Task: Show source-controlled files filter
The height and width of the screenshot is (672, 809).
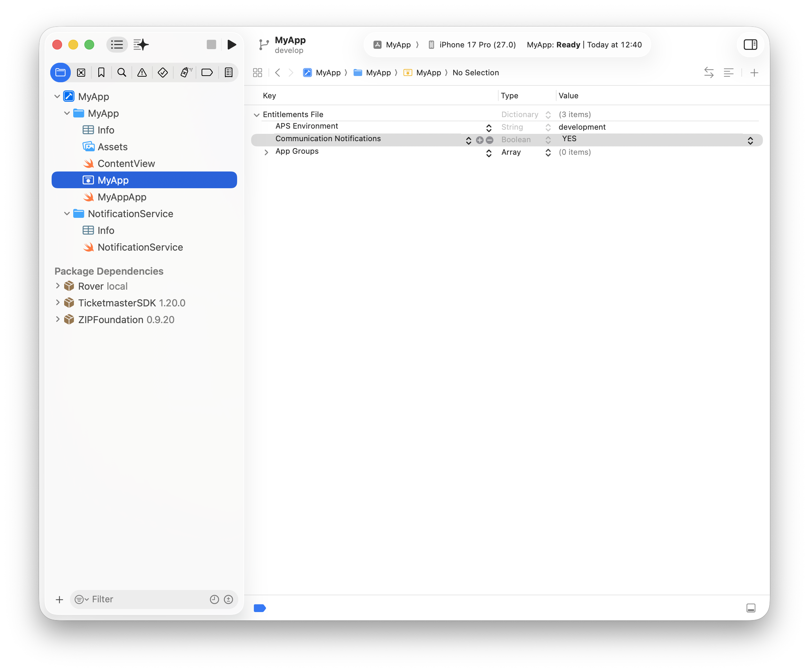Action: click(x=228, y=599)
